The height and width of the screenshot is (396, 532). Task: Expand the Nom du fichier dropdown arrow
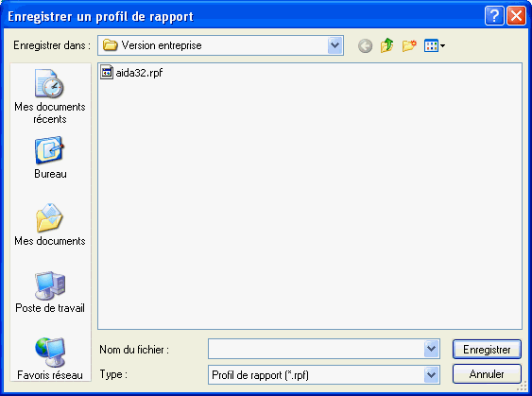(431, 349)
